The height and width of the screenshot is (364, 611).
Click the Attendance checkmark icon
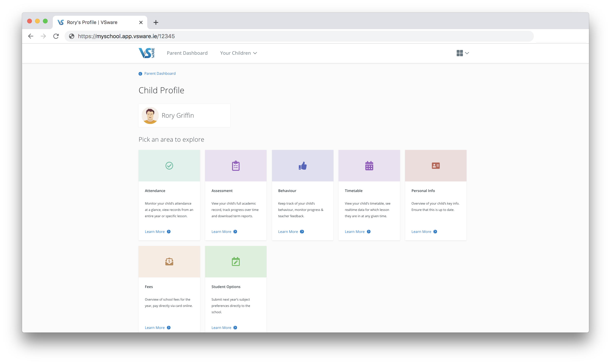[x=169, y=166]
